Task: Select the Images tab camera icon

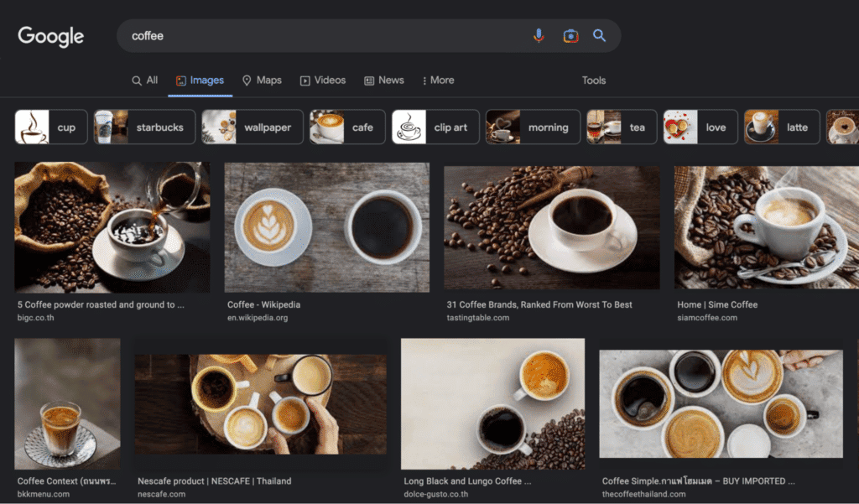Action: tap(180, 80)
